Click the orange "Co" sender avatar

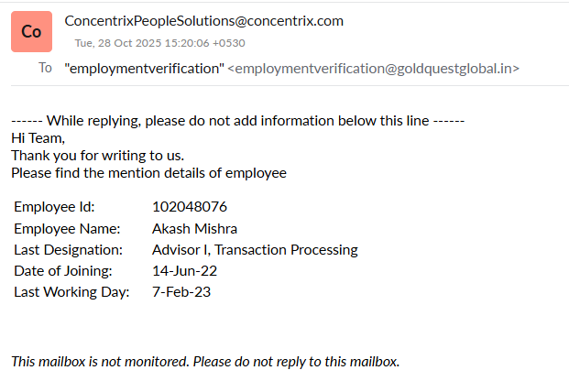(x=31, y=31)
